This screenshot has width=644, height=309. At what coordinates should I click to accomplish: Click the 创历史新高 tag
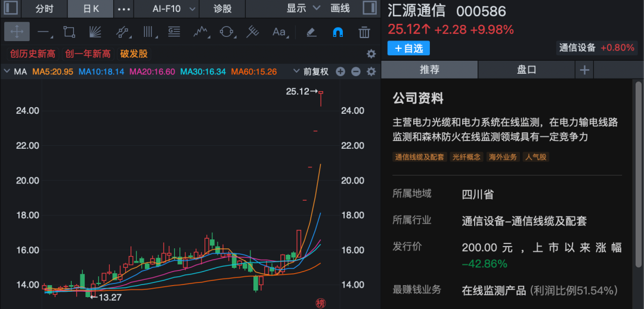(32, 54)
